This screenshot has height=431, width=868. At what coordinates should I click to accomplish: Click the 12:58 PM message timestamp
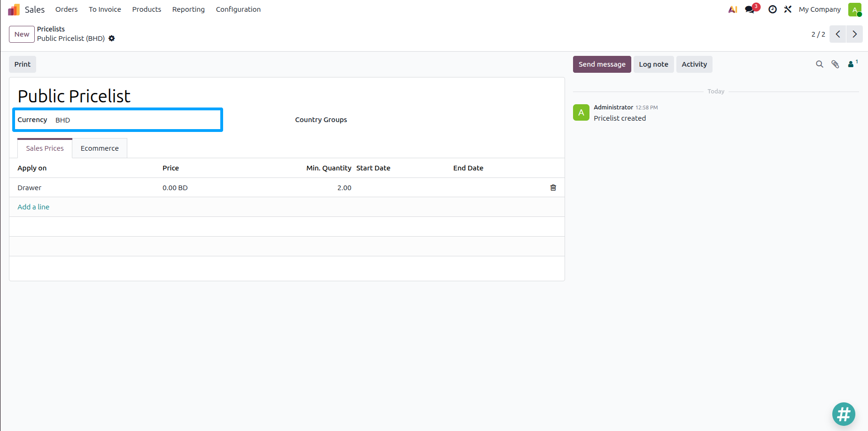pos(647,108)
